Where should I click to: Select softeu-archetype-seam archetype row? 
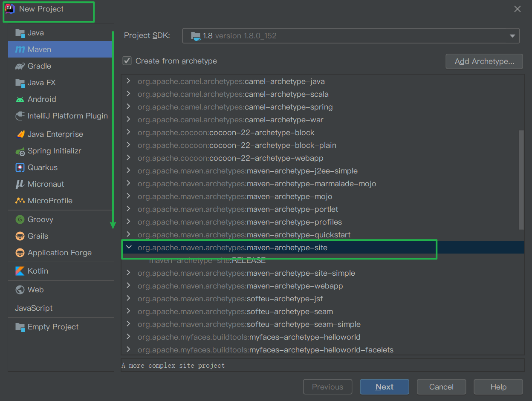pos(323,311)
